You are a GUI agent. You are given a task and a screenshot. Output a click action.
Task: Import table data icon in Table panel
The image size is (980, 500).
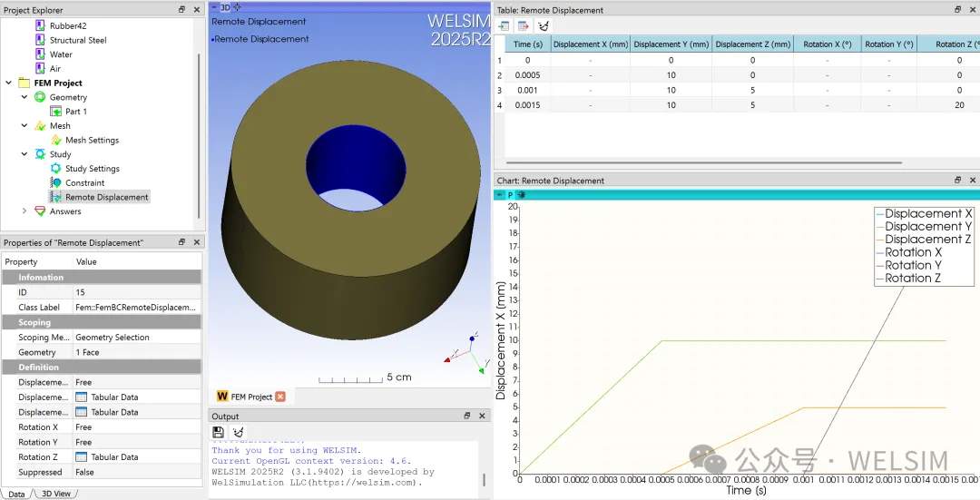(504, 26)
